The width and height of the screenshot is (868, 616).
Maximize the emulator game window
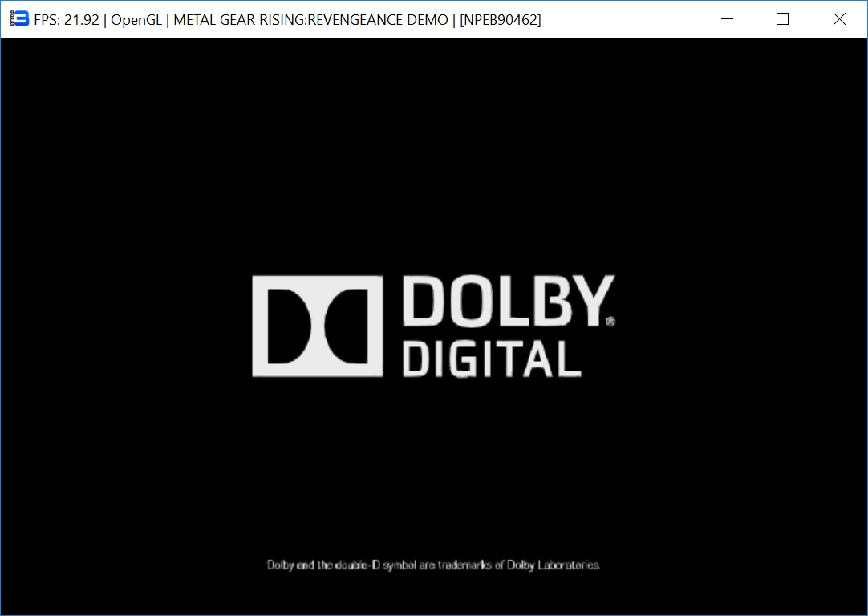click(x=783, y=19)
